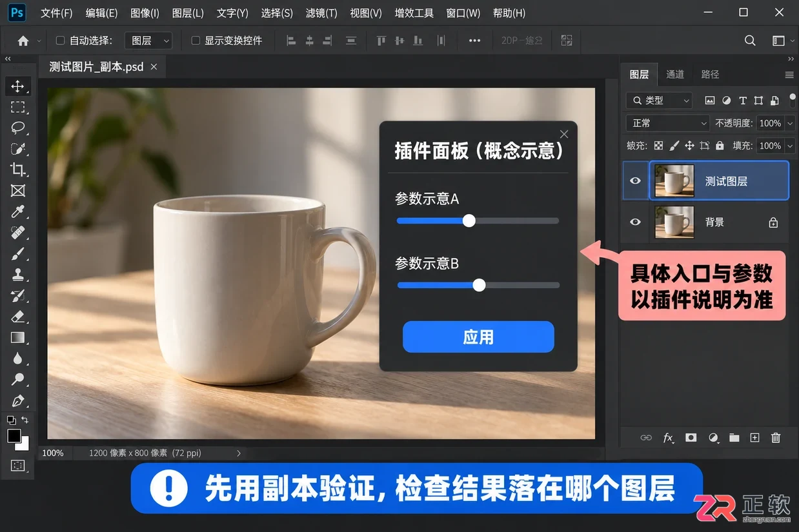Open the 正常 blend mode dropdown

668,123
